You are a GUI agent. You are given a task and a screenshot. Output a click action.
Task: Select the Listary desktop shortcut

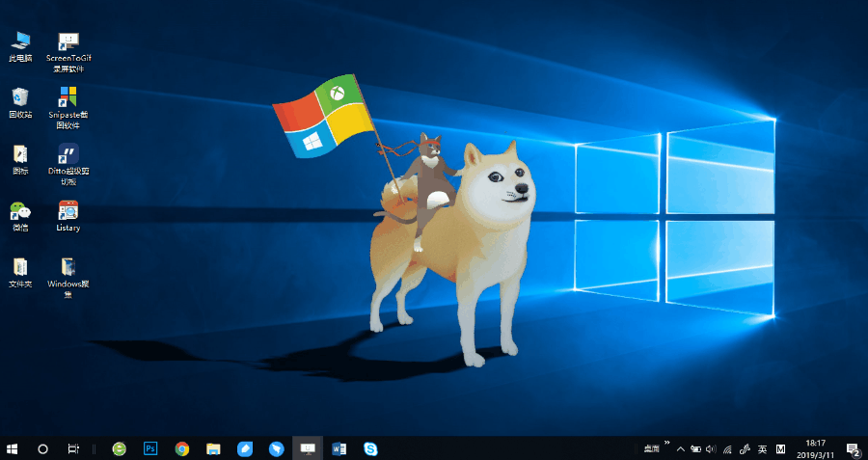[x=68, y=216]
